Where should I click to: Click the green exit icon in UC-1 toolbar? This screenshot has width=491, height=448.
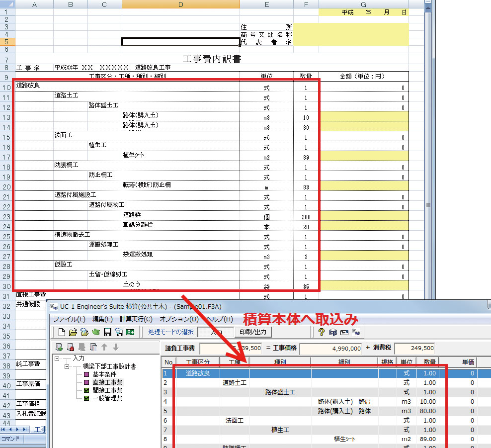tap(130, 332)
